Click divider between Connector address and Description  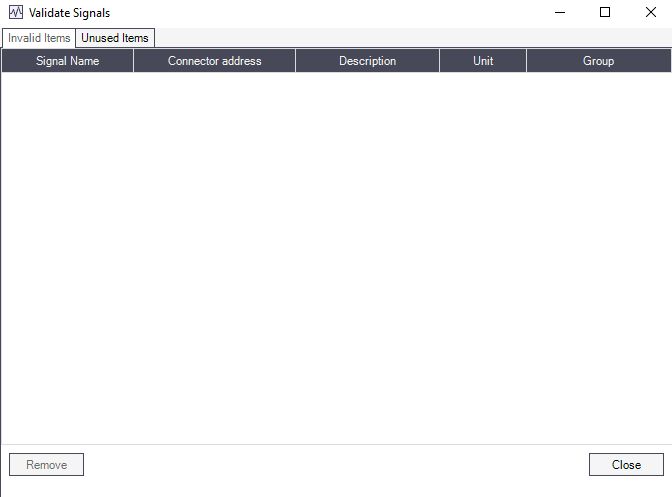click(x=295, y=61)
